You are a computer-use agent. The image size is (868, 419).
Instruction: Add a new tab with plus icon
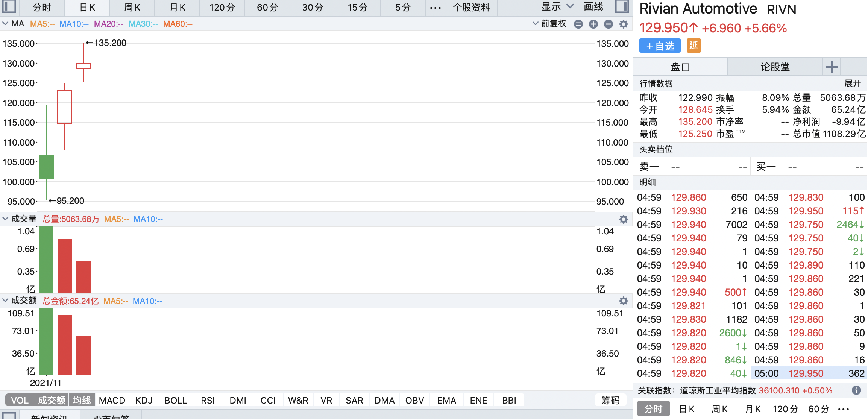(x=832, y=67)
